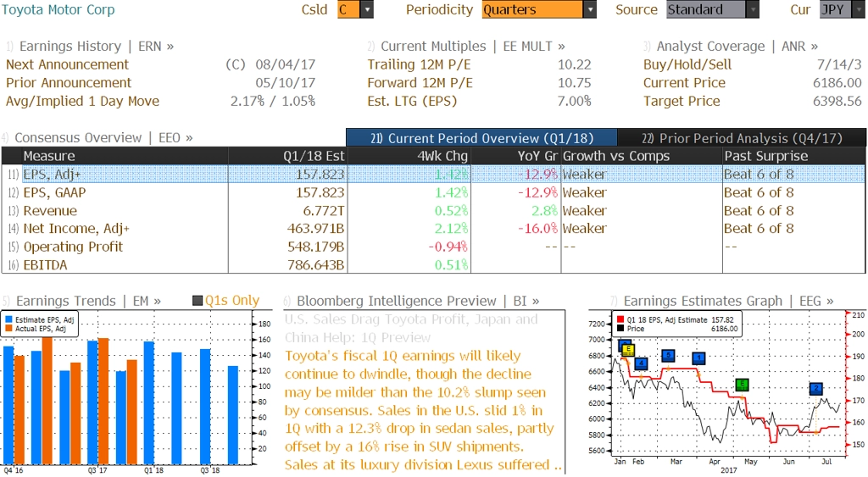This screenshot has height=477, width=868.
Task: Click the Q1 18 estimate bar in Earnings Trends
Action: tap(149, 402)
